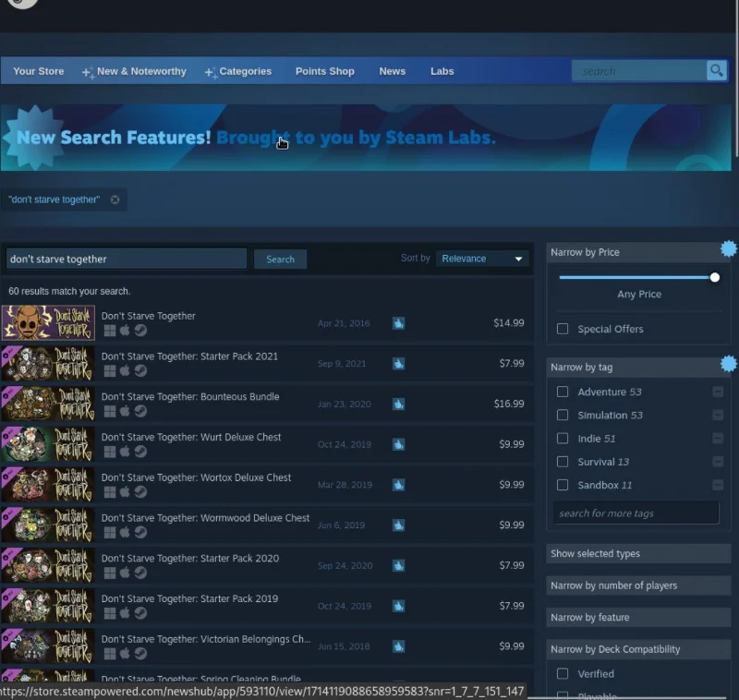Open the Your Store tab

[x=39, y=71]
